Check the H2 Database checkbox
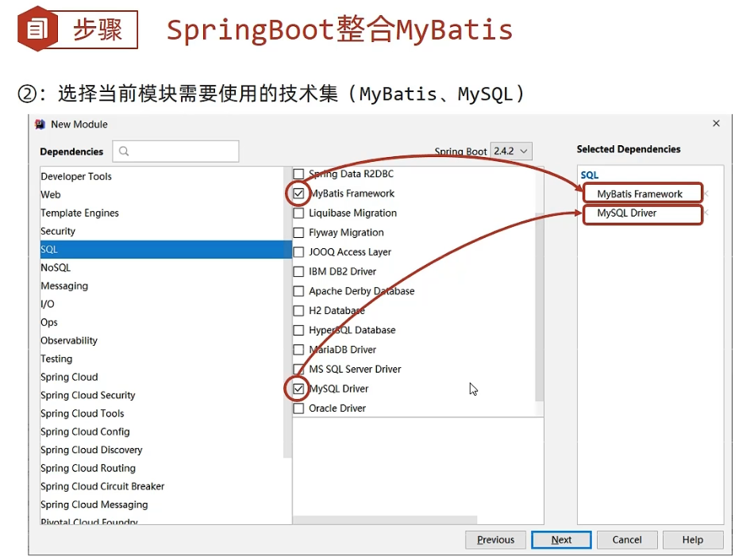 [298, 310]
